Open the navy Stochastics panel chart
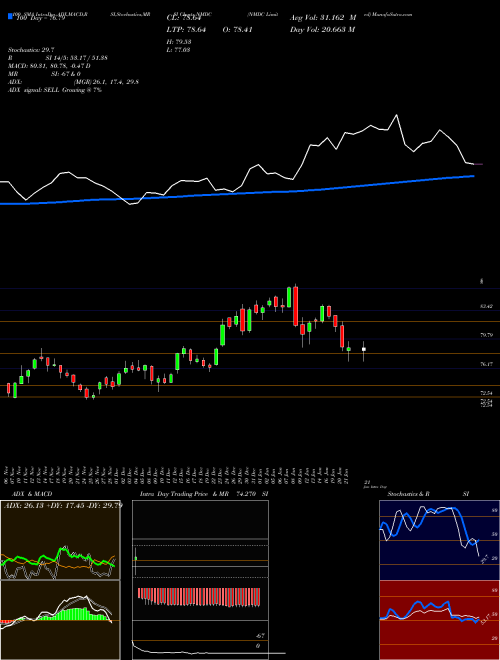This screenshot has width=500, height=660. click(x=439, y=540)
